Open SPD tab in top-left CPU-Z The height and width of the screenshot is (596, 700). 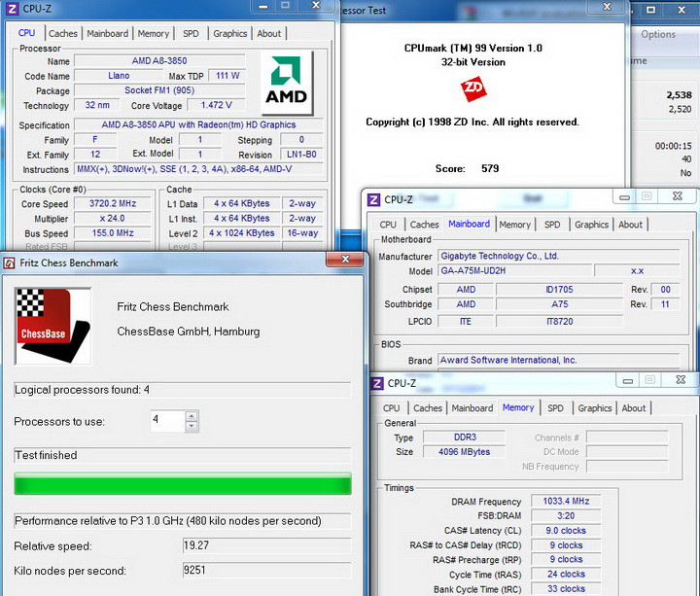[x=191, y=33]
